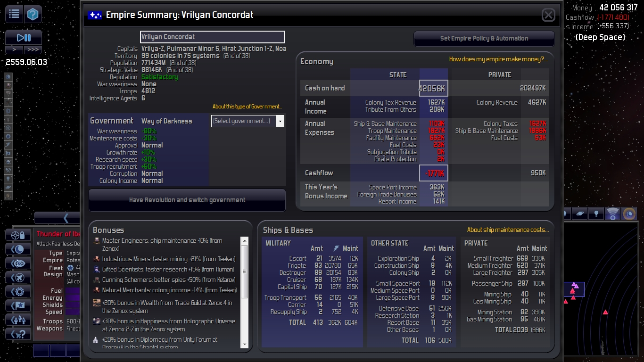This screenshot has height=362, width=644.
Task: Click the Money amount 42 056 317
Action: pos(619,8)
